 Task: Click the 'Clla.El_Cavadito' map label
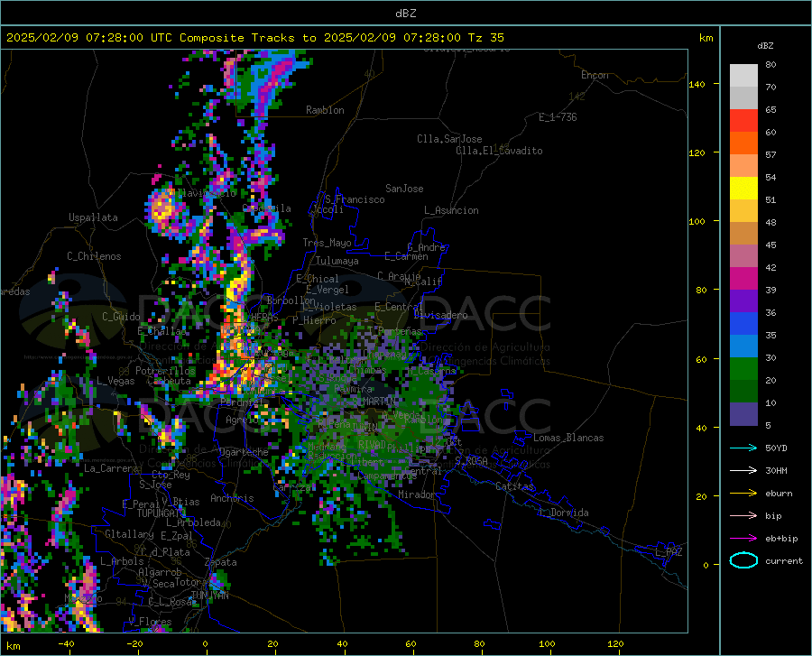click(x=499, y=151)
